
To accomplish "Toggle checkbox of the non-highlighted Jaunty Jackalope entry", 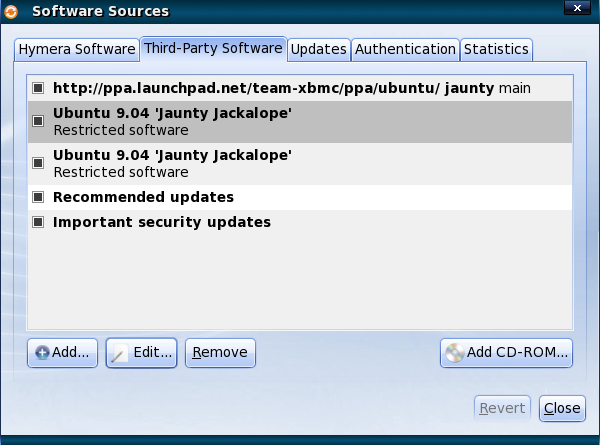I will click(38, 163).
